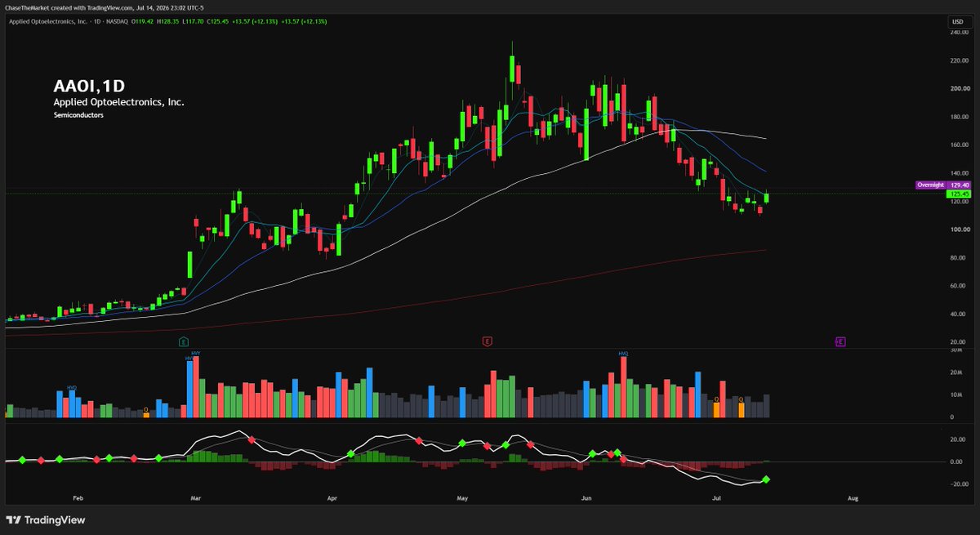Click the Feb label on the time axis
The height and width of the screenshot is (535, 980).
pyautogui.click(x=78, y=497)
